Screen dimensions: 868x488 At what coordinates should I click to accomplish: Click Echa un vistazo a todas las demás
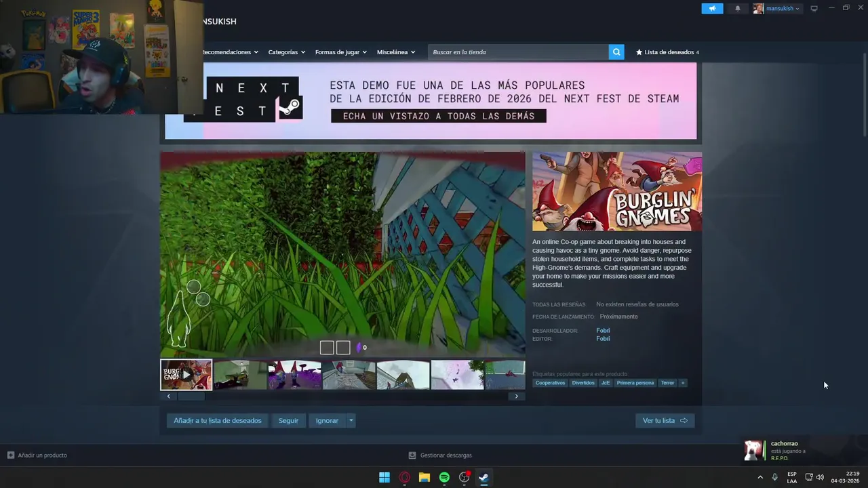pyautogui.click(x=439, y=116)
